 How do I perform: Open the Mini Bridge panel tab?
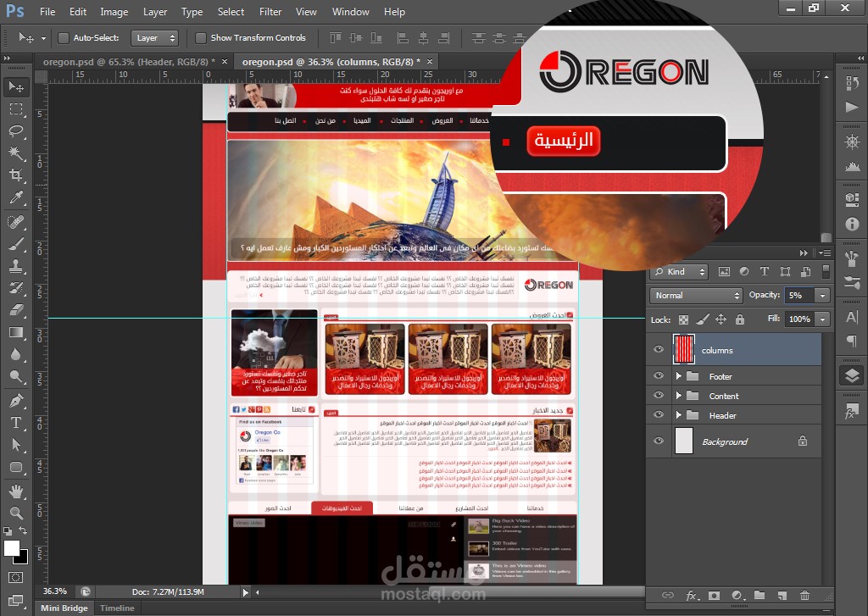click(x=64, y=608)
